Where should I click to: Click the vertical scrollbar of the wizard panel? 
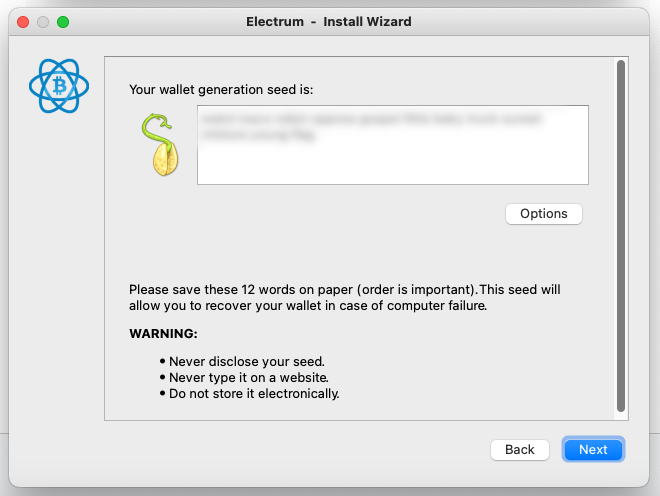pos(620,236)
